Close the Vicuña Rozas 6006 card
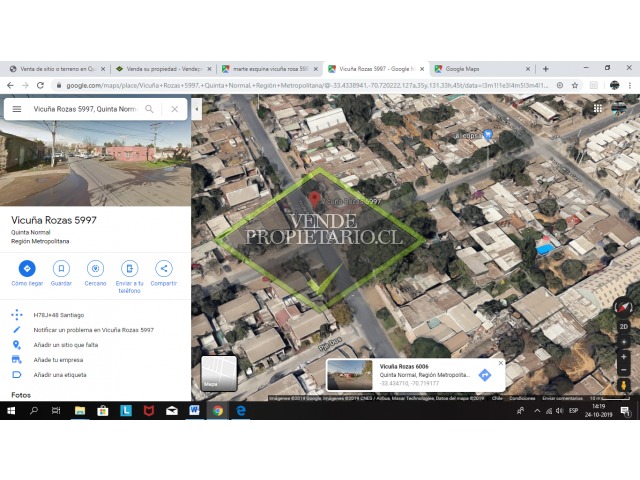The image size is (640, 480). click(501, 363)
